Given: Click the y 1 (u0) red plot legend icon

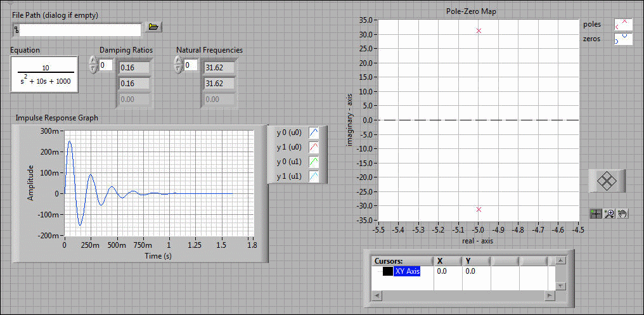Looking at the screenshot, I should (315, 148).
